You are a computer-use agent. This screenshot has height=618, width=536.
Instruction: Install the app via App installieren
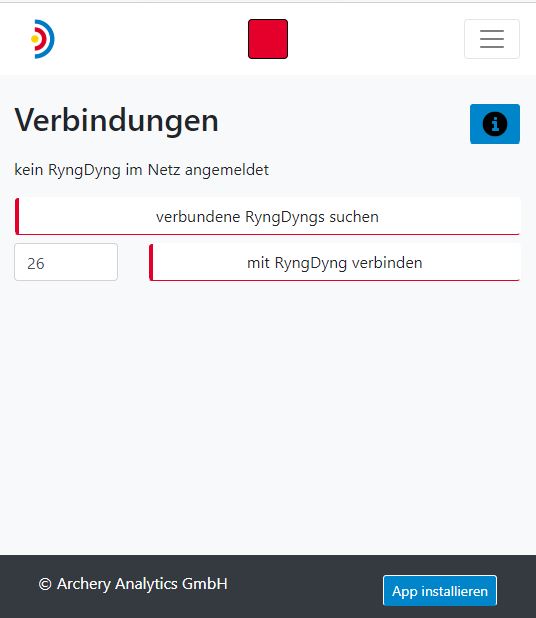[x=440, y=590]
